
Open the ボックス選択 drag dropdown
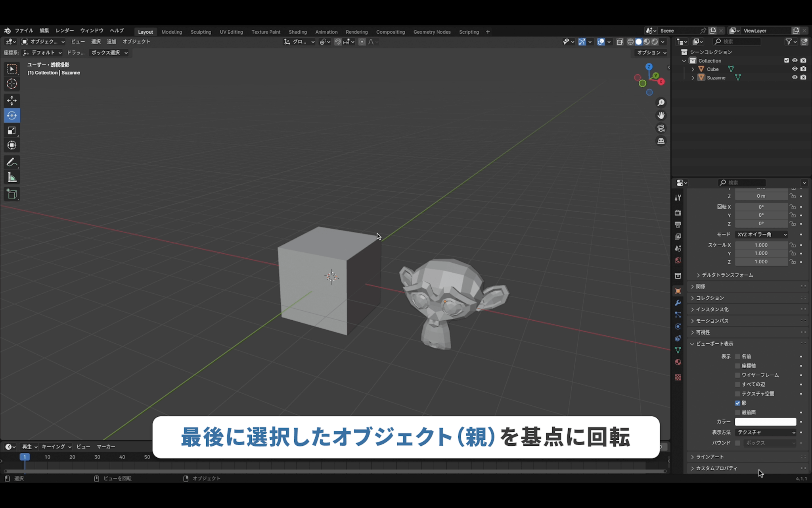click(x=109, y=52)
